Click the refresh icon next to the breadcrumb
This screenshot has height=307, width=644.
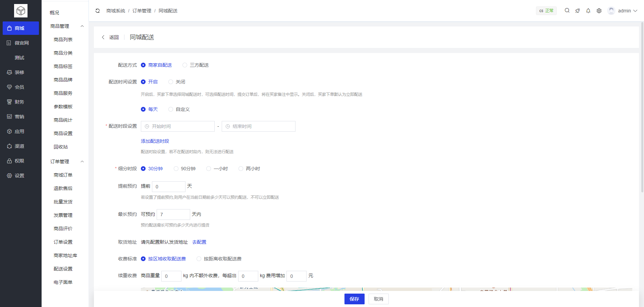coord(98,10)
